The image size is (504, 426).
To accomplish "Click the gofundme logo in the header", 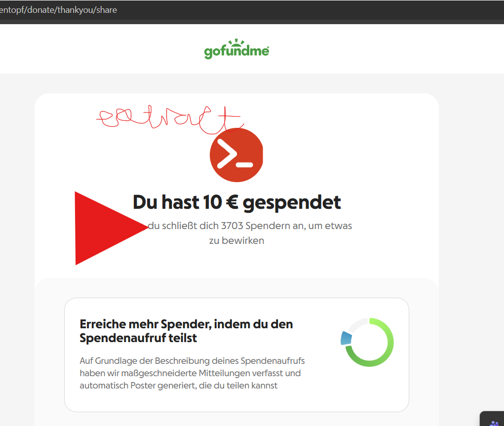I will click(236, 50).
